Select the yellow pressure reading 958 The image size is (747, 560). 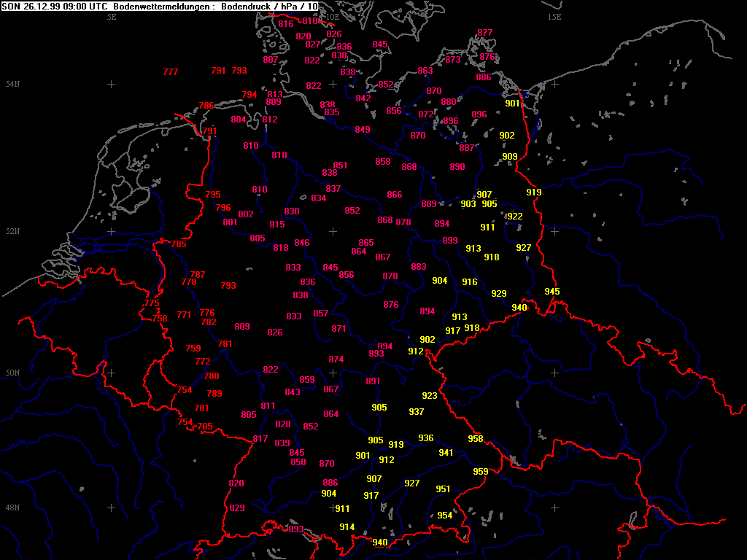(x=476, y=439)
